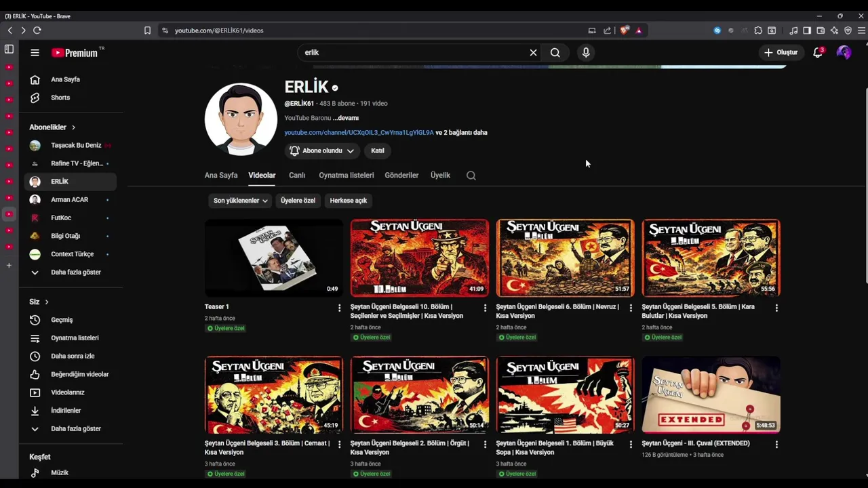Viewport: 868px width, 488px height.
Task: Expand Abonelikler subscriptions section
Action: pyautogui.click(x=52, y=127)
